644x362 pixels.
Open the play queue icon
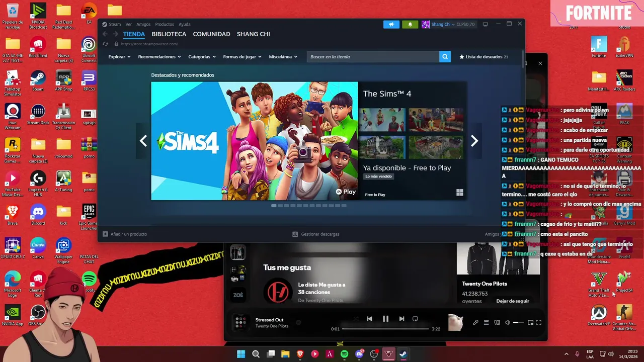tap(487, 323)
